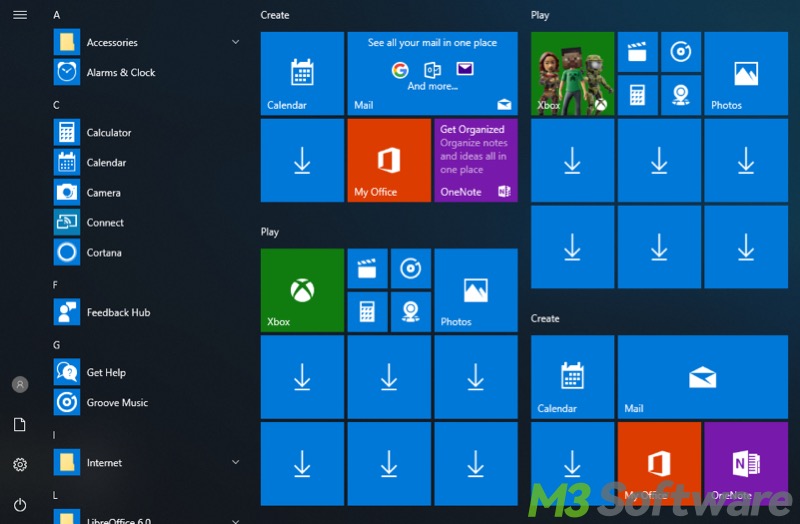Open the Mail tile showing only an envelope

(x=703, y=377)
